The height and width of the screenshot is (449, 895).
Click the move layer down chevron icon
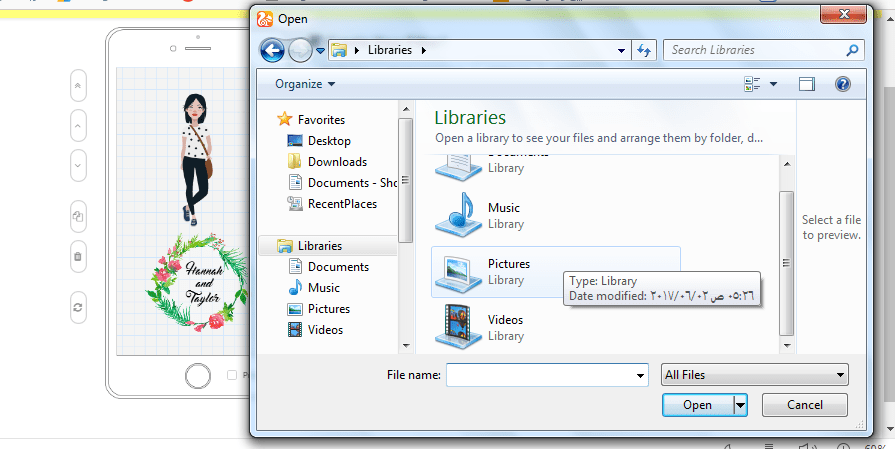(x=78, y=165)
